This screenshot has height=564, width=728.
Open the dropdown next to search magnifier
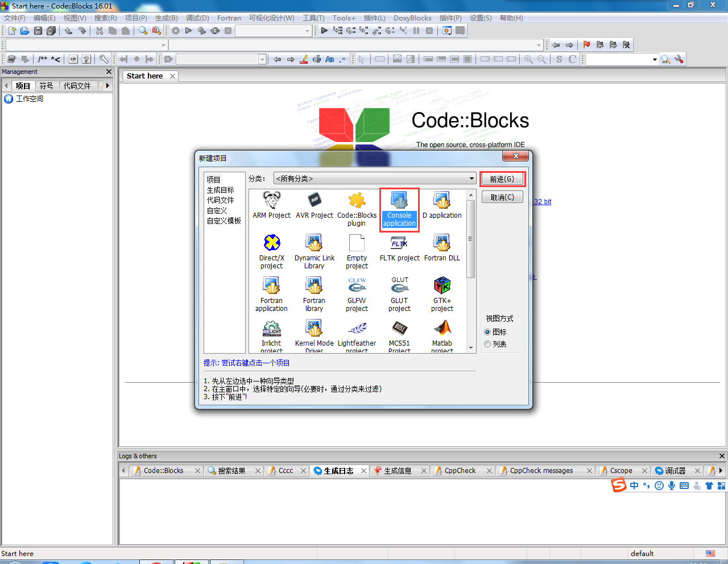click(655, 59)
